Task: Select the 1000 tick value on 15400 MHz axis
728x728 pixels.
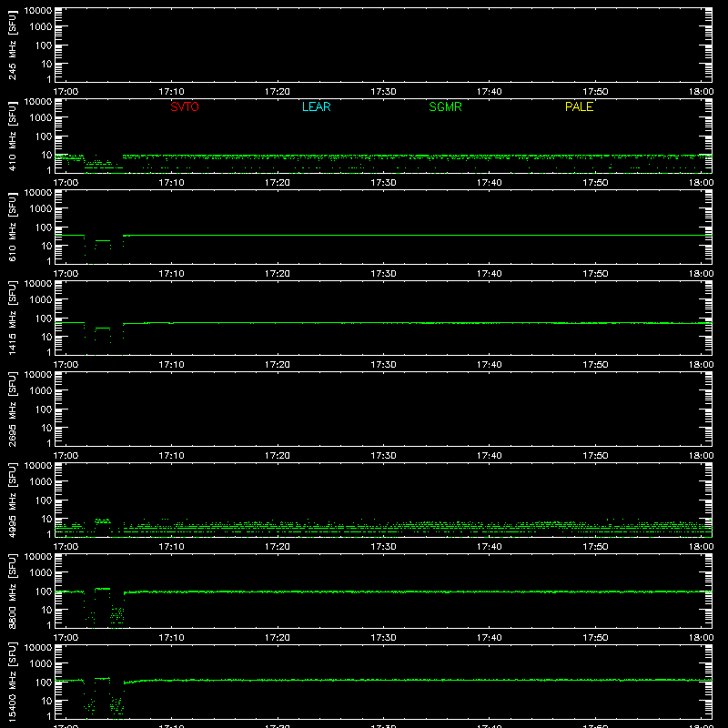Action: click(41, 664)
